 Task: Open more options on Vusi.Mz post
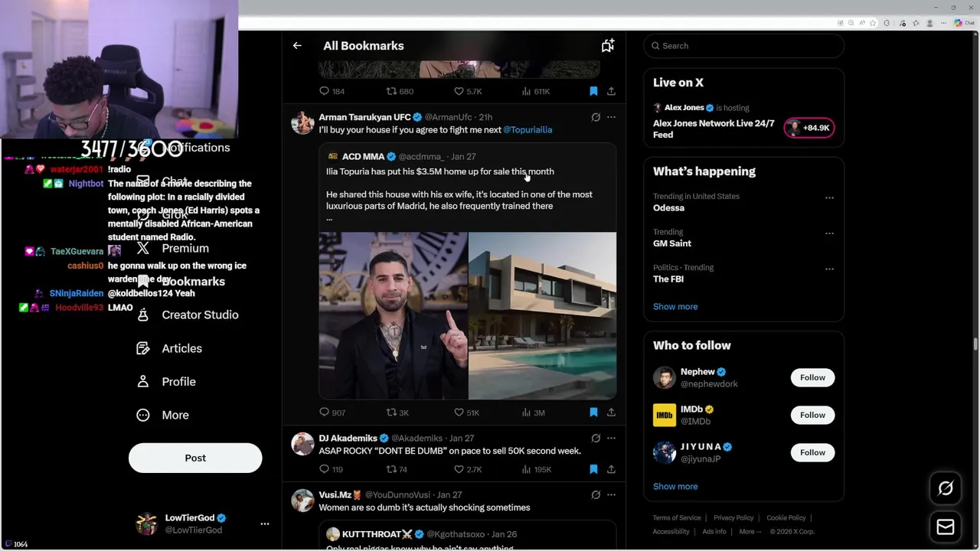[x=611, y=495]
